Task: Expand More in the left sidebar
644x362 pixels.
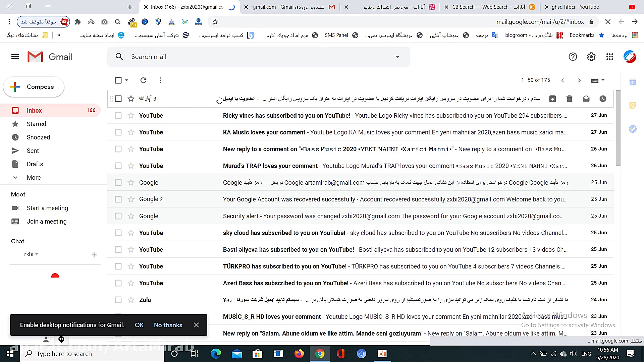Action: pyautogui.click(x=34, y=177)
